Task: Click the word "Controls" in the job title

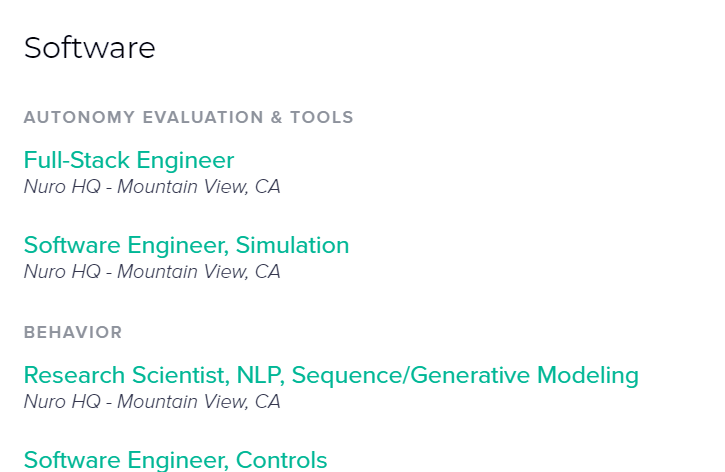Action: [281, 460]
